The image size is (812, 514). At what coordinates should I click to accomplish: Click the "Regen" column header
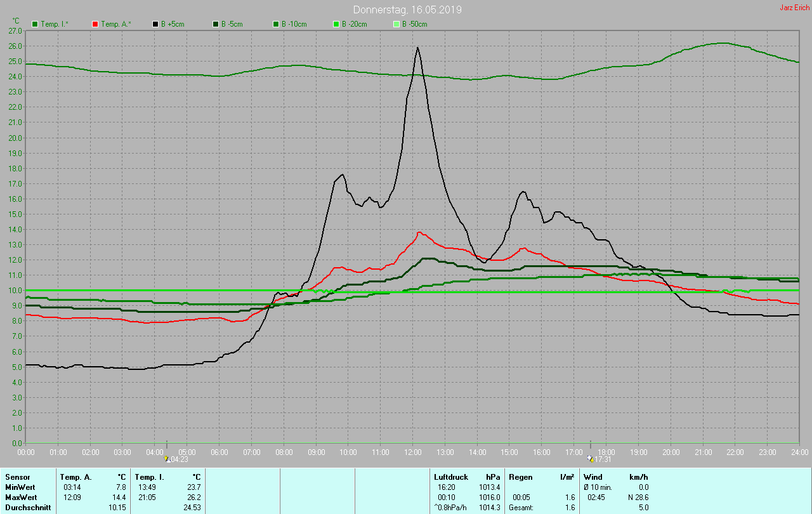520,477
